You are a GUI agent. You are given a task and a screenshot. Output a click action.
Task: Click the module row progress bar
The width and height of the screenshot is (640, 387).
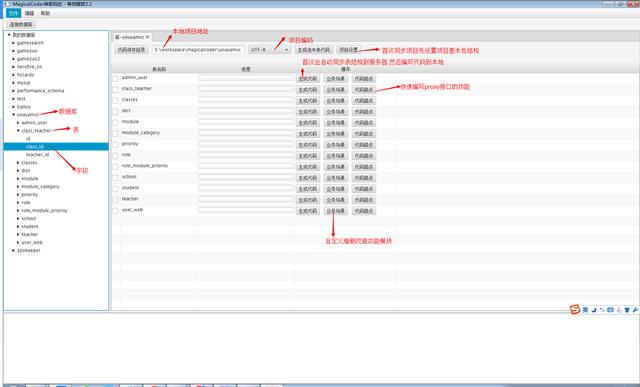[246, 122]
